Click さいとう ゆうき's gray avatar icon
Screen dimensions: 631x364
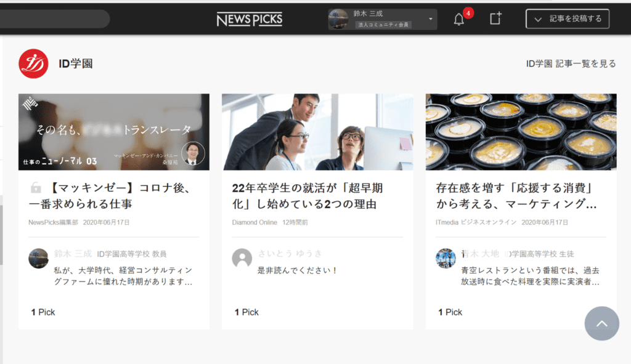pos(242,258)
